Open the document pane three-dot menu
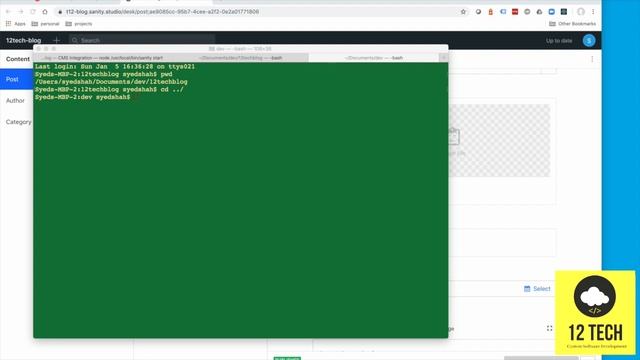This screenshot has height=360, width=640. tap(592, 59)
